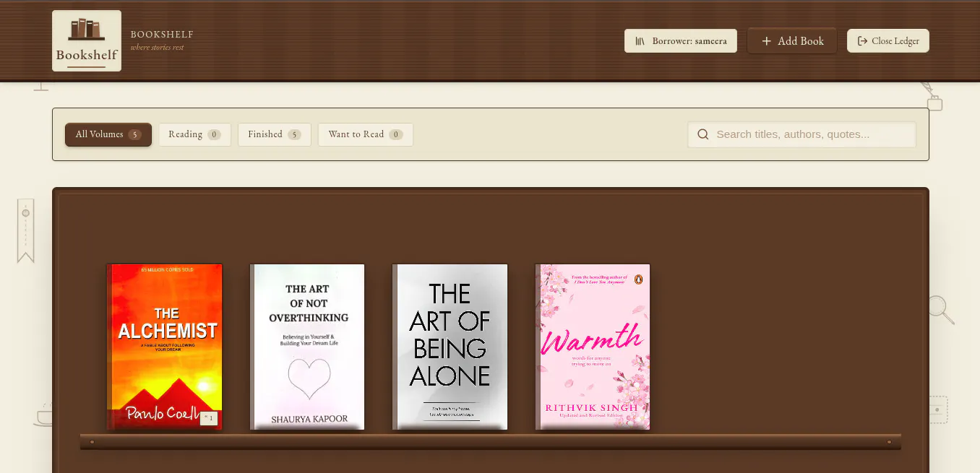Screen dimensions: 980x473
Task: Open The Alchemist book cover
Action: pyautogui.click(x=165, y=347)
